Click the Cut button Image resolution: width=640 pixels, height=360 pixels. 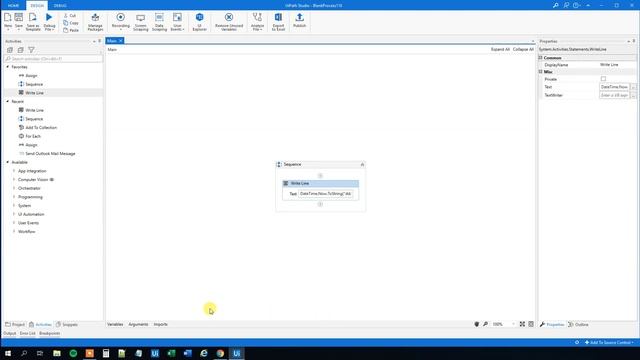point(70,16)
